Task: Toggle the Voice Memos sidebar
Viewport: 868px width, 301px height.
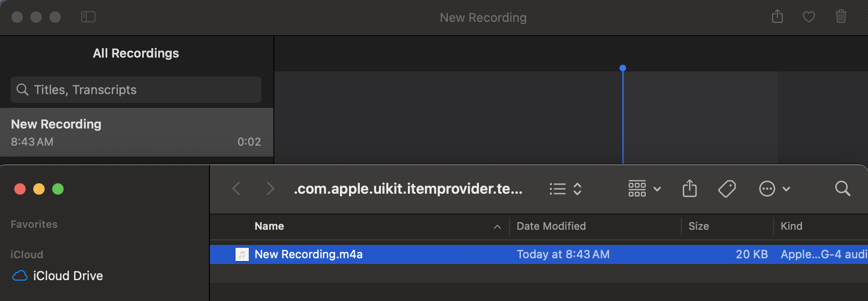Action: coord(88,17)
